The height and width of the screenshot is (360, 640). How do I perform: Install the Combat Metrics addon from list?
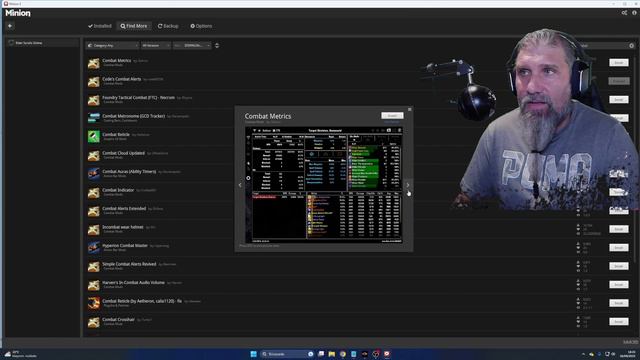(618, 62)
